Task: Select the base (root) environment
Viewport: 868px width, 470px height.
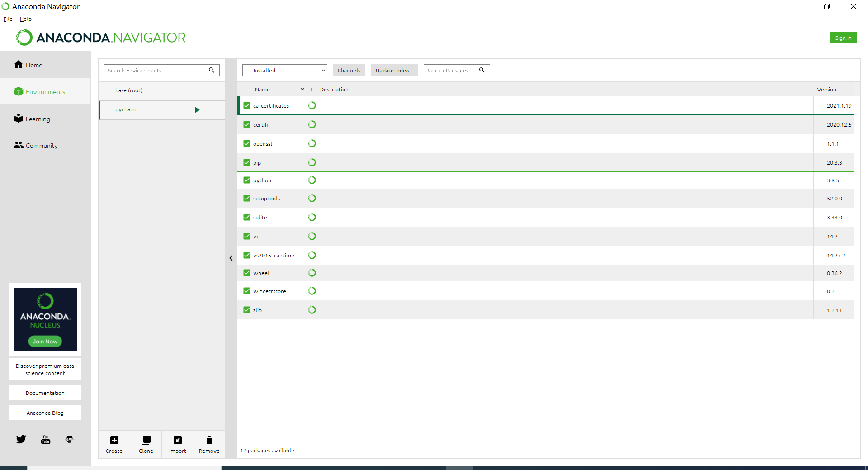Action: coord(162,90)
